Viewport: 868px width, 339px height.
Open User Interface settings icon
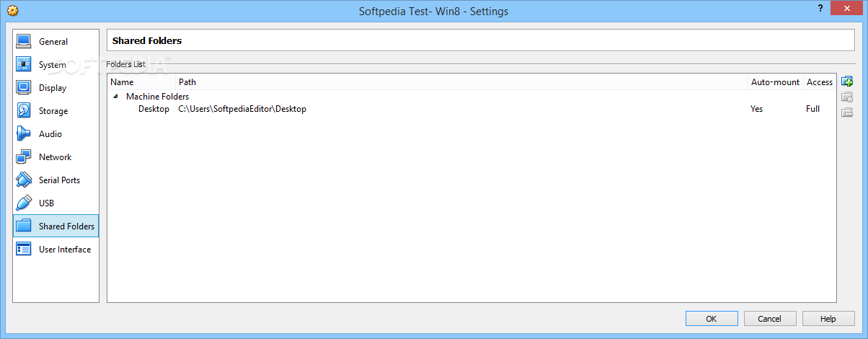[x=24, y=250]
